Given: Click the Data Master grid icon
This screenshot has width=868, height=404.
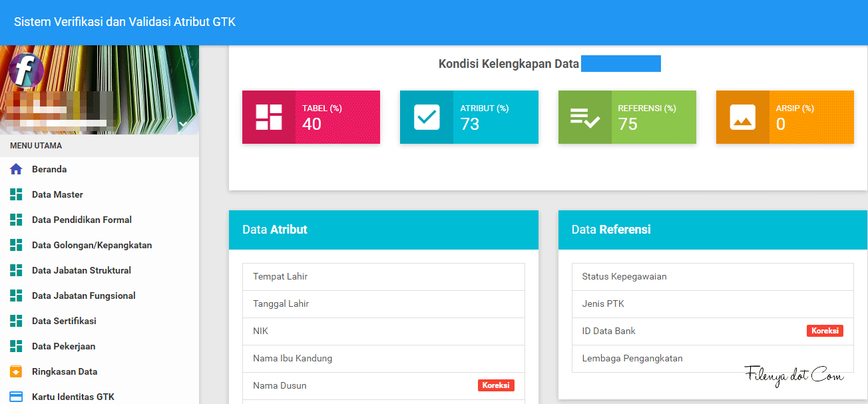Looking at the screenshot, I should pos(16,194).
